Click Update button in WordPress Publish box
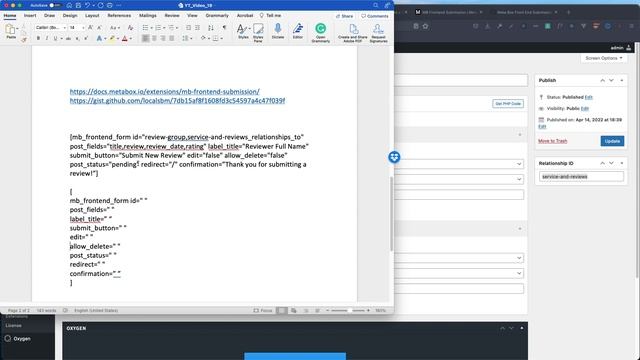The image size is (640, 360). tap(612, 141)
